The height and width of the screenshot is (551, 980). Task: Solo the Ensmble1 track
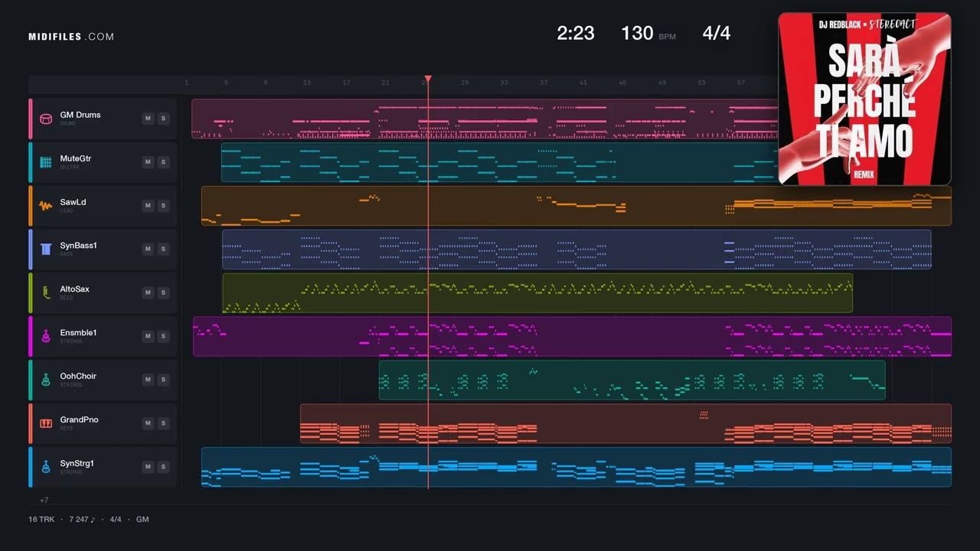[162, 337]
